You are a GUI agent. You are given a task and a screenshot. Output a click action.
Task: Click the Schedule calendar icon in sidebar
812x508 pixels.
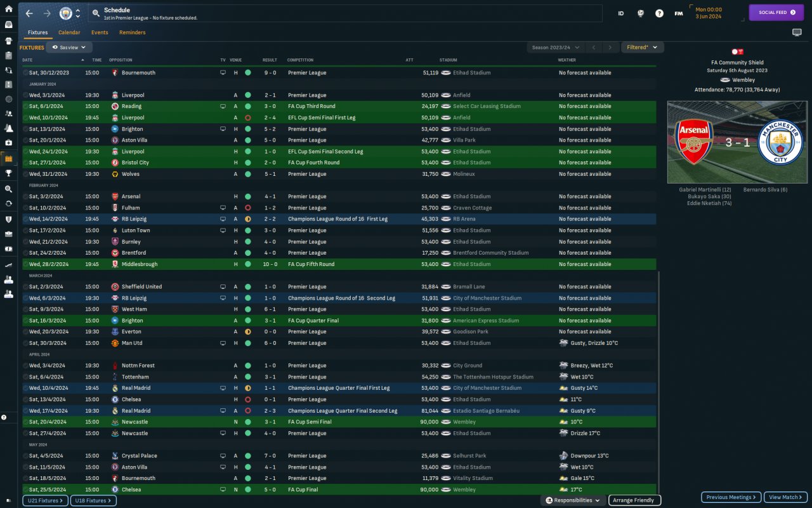pyautogui.click(x=9, y=158)
